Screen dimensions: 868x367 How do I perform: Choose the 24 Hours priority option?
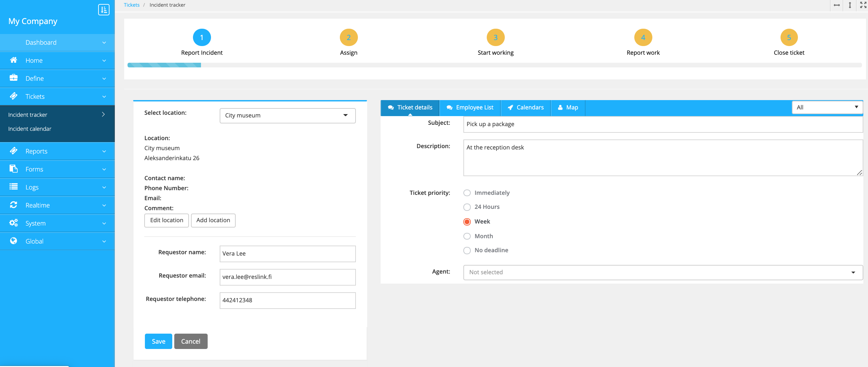pyautogui.click(x=467, y=207)
